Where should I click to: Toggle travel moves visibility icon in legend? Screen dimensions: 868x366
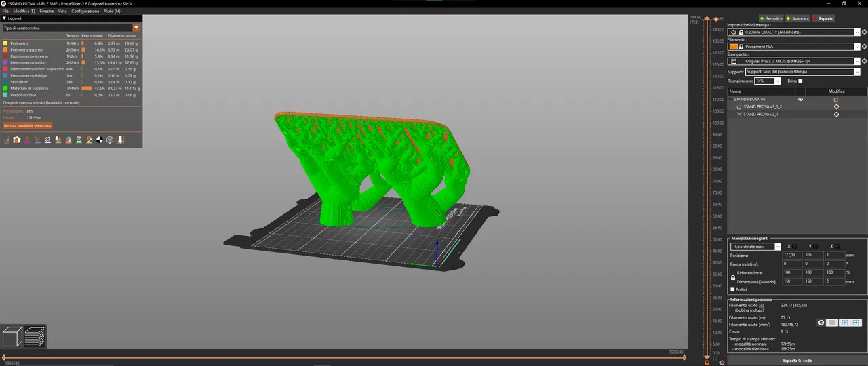click(7, 140)
